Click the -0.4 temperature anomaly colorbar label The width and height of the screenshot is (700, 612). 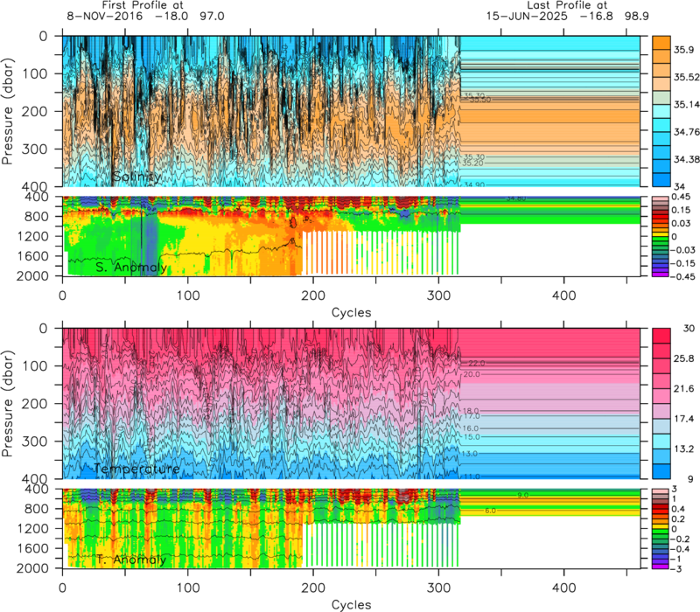tap(680, 549)
